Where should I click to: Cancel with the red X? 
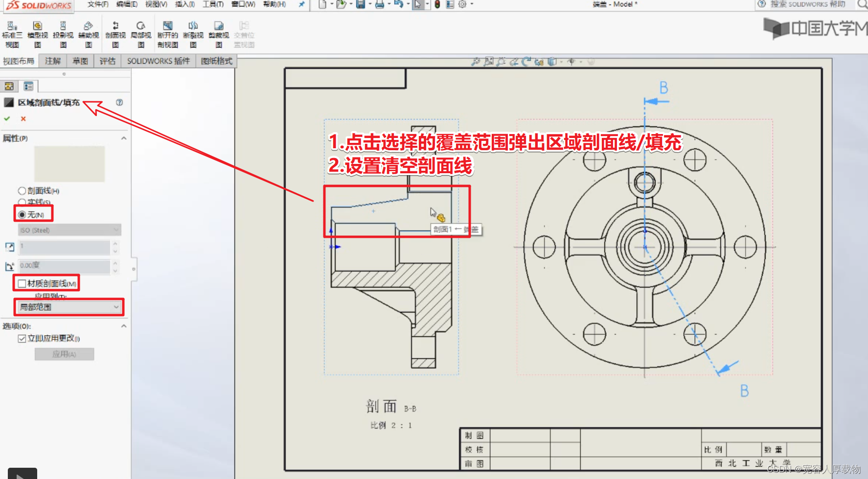pos(23,119)
